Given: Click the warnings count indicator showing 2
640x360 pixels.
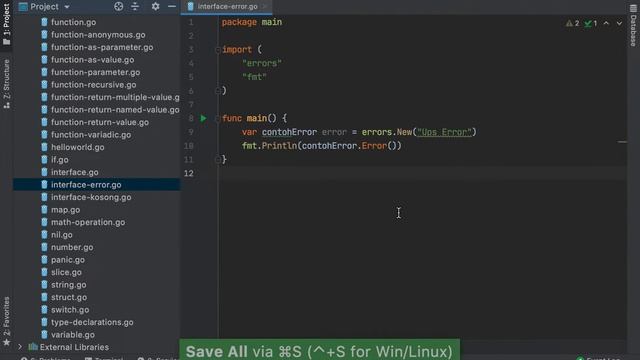Looking at the screenshot, I should click(572, 24).
